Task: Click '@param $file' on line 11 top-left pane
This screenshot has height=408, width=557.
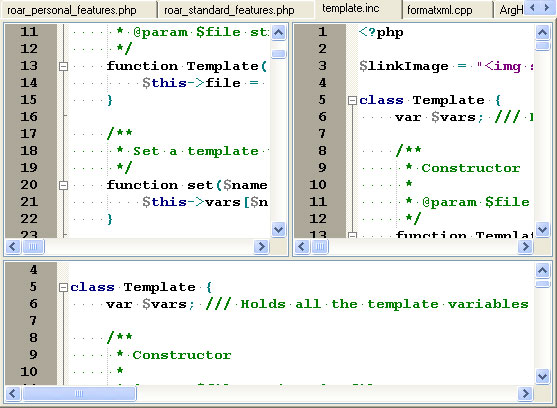Action: [x=187, y=32]
